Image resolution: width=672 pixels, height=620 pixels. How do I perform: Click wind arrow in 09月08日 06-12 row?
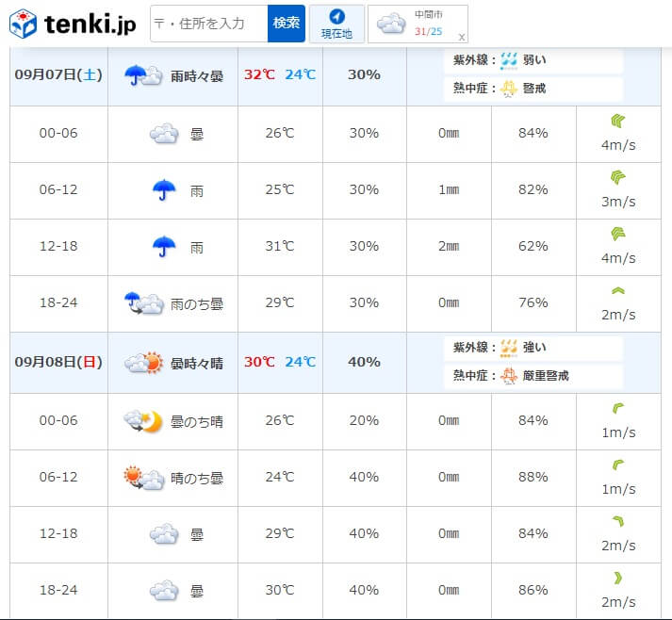pyautogui.click(x=617, y=465)
